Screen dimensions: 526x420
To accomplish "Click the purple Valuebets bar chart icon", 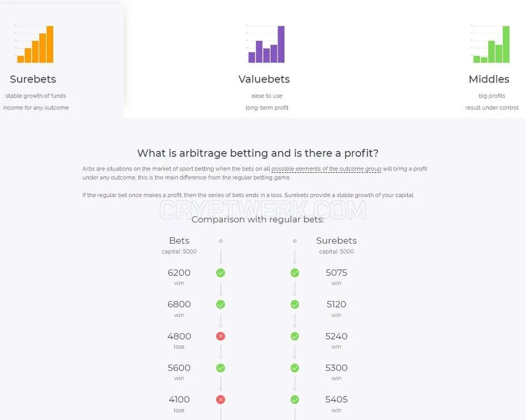I will click(265, 44).
